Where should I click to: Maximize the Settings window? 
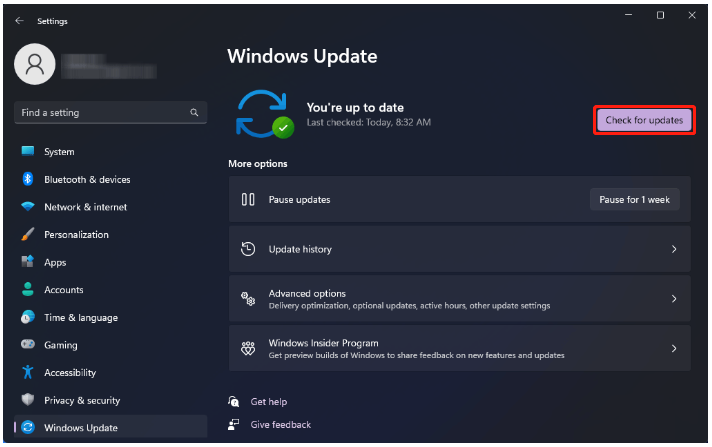coord(660,15)
